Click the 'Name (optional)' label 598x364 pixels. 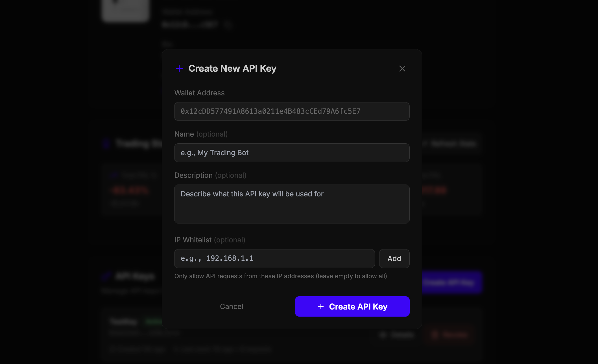(x=201, y=134)
